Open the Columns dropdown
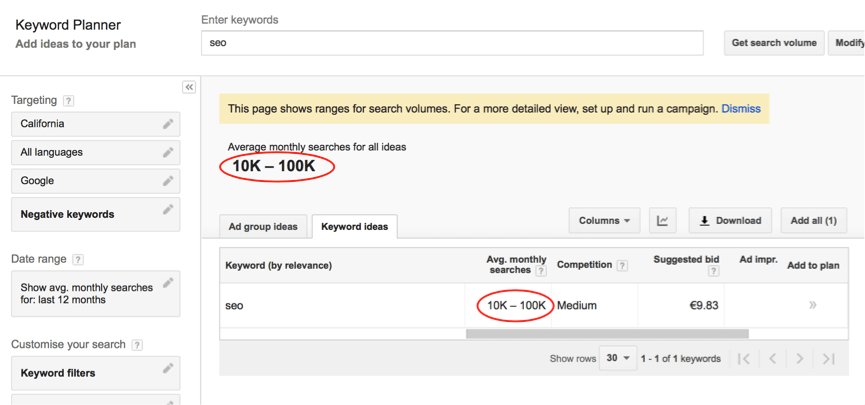Viewport: 865px width, 405px height. [x=605, y=221]
